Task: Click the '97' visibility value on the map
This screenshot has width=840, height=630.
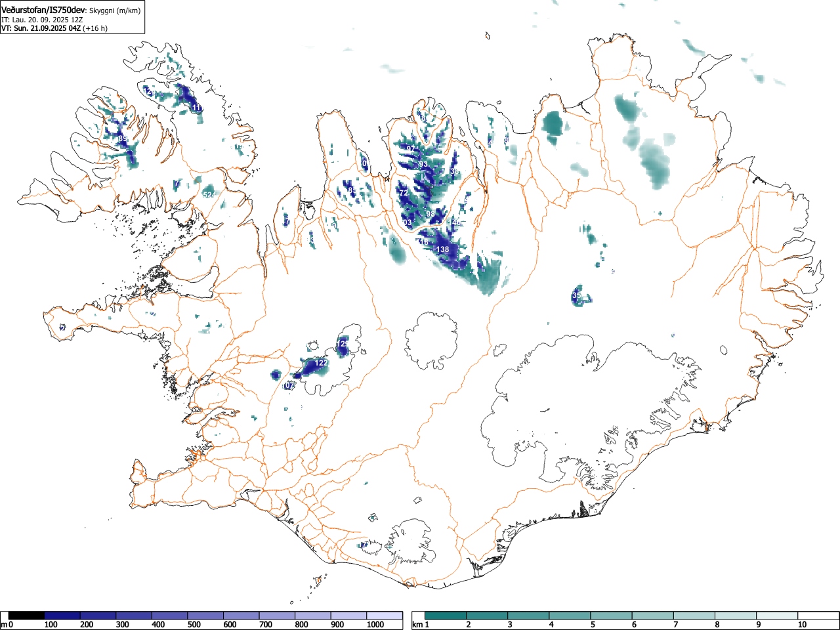Action: pyautogui.click(x=410, y=149)
